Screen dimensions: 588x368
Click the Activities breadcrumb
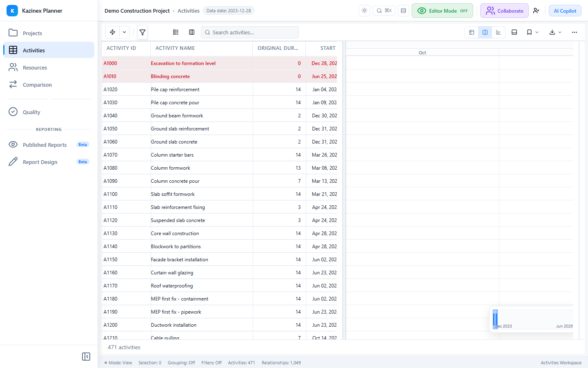point(189,11)
